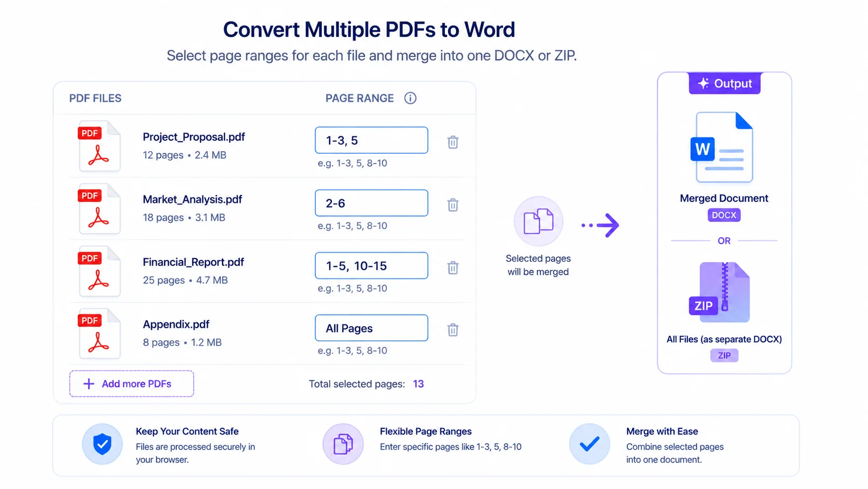Select the Appendix.pdf PDF file icon
Viewport: 868px width, 489px height.
coord(99,334)
